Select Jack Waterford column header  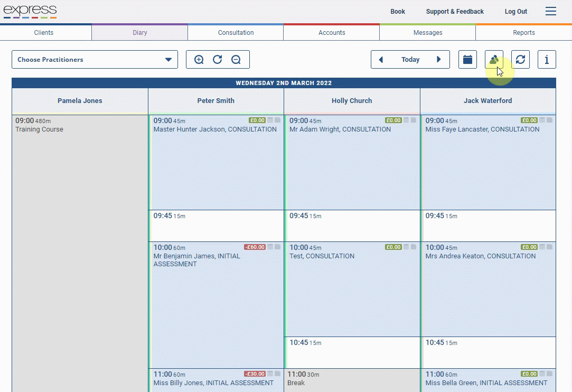(488, 101)
